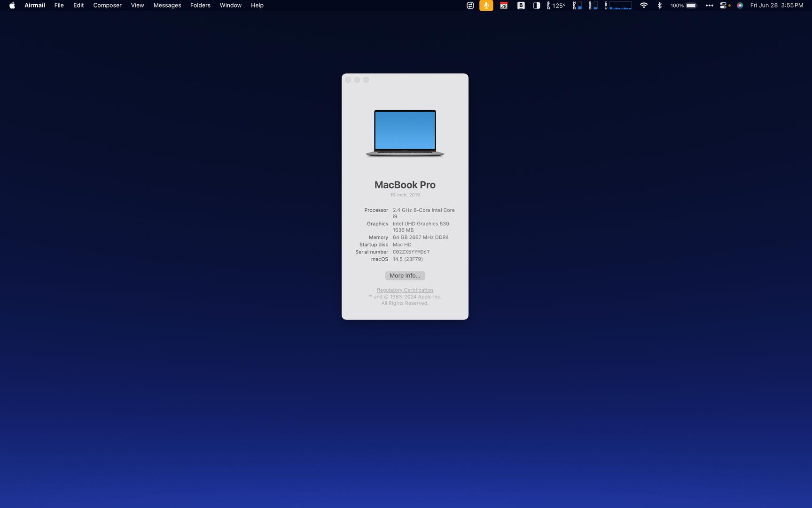Click the bold B menu bar icon
The width and height of the screenshot is (812, 508).
click(521, 5)
